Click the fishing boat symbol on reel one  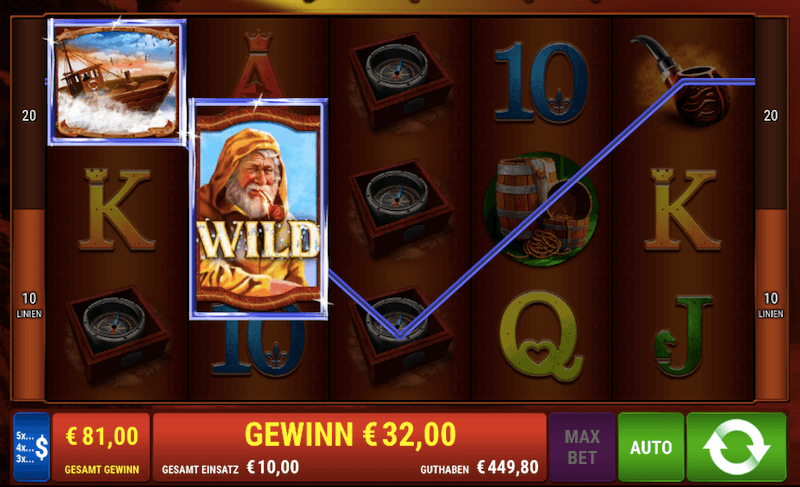point(117,83)
